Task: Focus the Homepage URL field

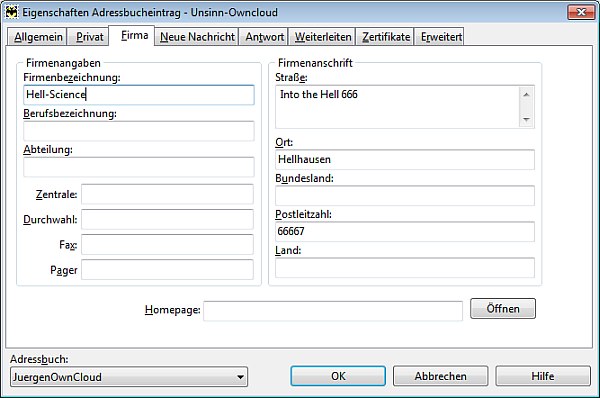Action: (x=333, y=311)
